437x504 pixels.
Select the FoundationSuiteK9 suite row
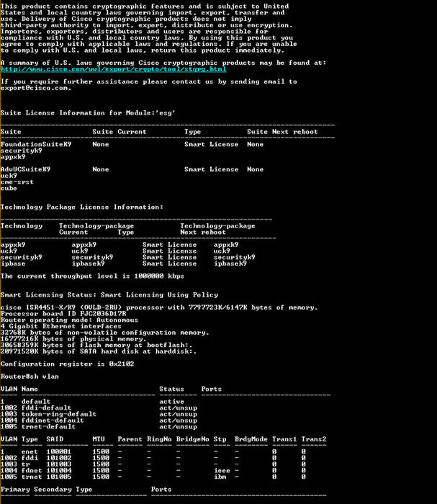point(132,144)
